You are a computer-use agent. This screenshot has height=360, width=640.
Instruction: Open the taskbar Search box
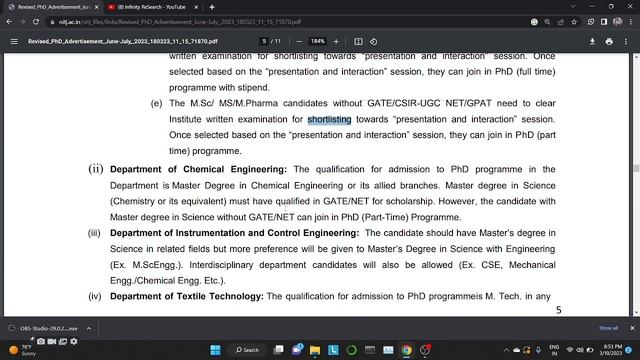point(247,350)
